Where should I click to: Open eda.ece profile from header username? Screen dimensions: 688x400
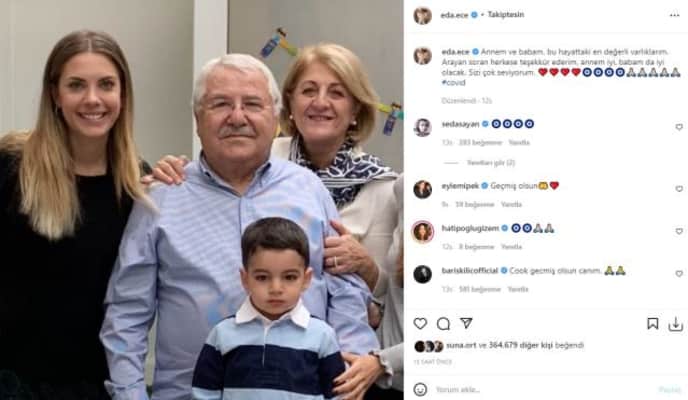point(454,15)
